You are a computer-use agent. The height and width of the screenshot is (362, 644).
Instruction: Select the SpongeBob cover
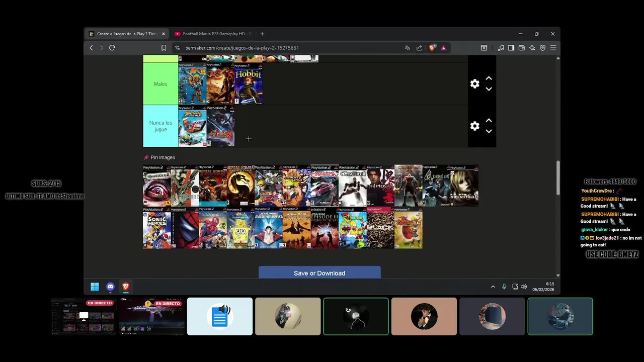pos(240,228)
